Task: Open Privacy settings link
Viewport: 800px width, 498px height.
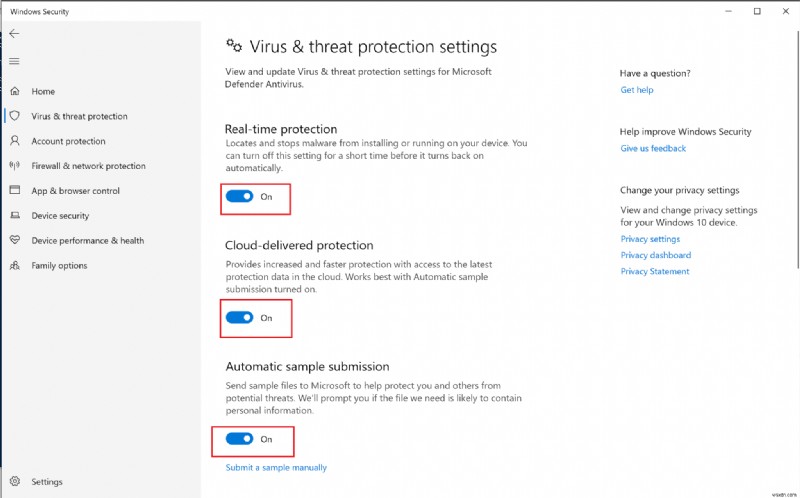Action: (x=650, y=239)
